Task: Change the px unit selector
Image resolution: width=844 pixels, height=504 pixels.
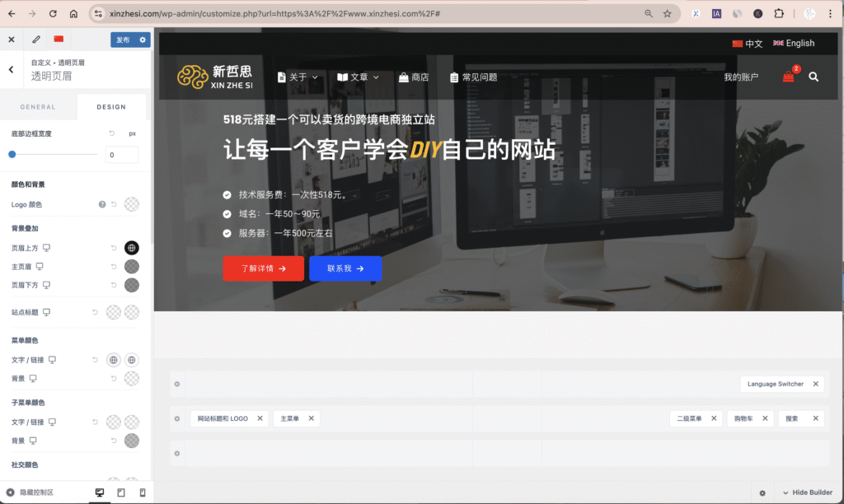Action: tap(133, 133)
